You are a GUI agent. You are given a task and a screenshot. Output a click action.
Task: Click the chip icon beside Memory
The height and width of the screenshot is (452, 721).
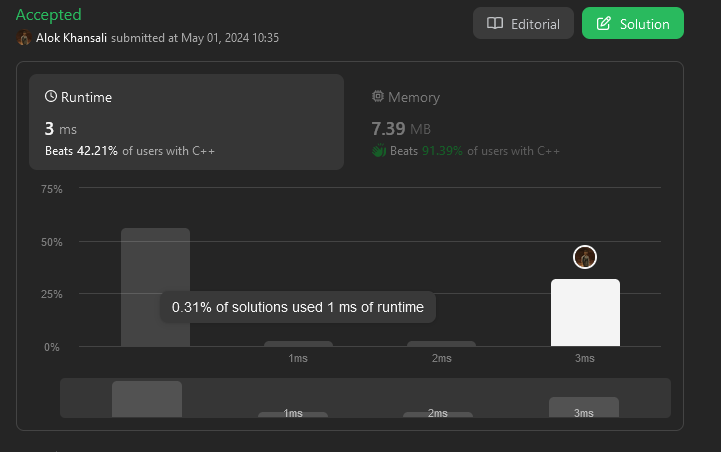coord(378,97)
